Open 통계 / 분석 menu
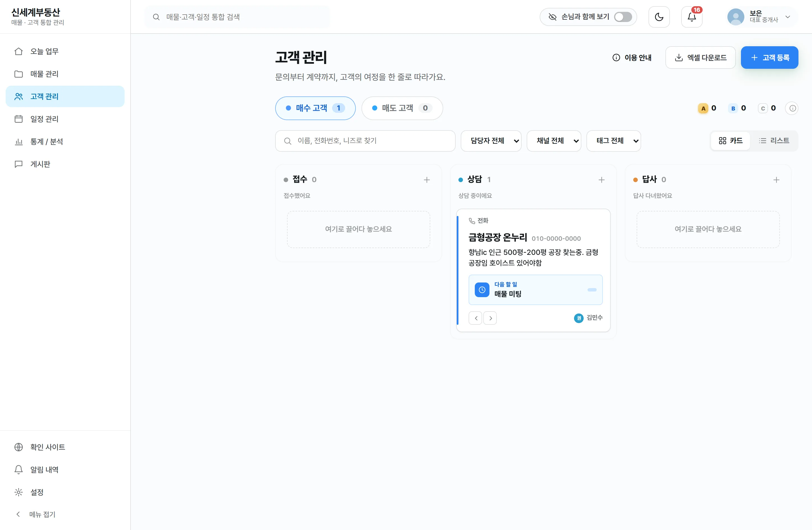The width and height of the screenshot is (812, 530). pyautogui.click(x=65, y=141)
